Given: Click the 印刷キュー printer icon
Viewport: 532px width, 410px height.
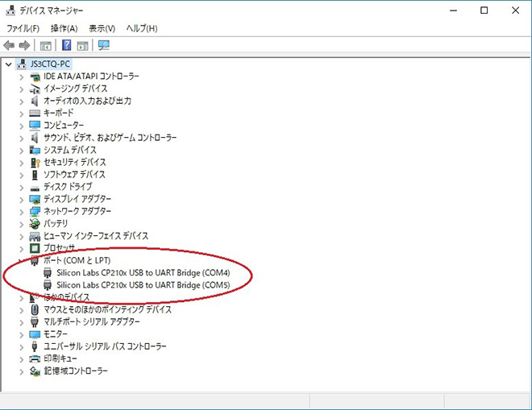Looking at the screenshot, I should click(x=35, y=358).
